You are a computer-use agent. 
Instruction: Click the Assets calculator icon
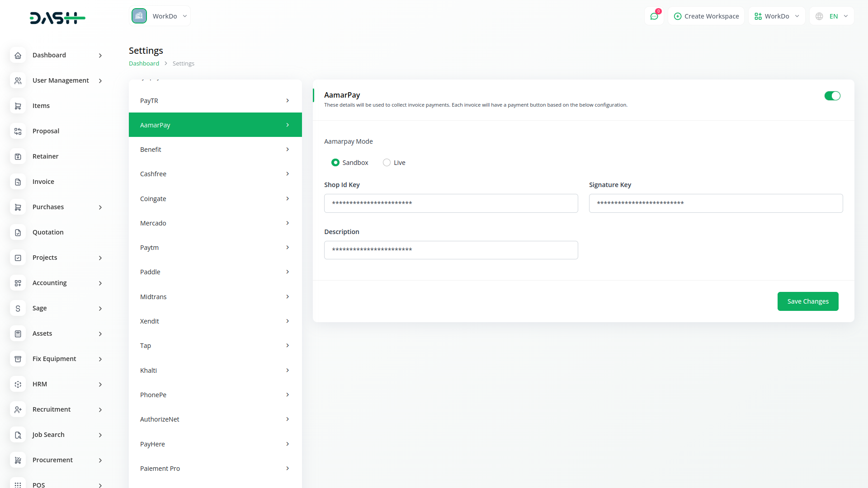tap(18, 333)
